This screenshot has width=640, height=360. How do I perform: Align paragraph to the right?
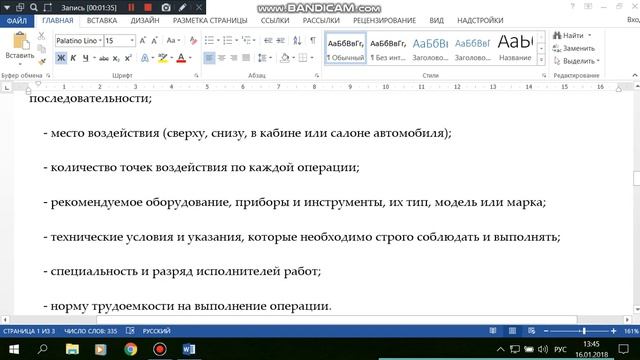click(234, 58)
